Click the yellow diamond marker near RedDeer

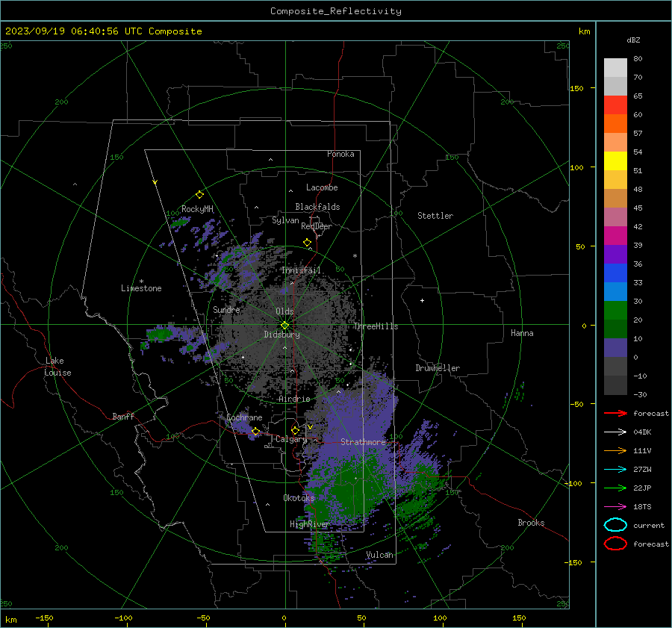pos(308,242)
